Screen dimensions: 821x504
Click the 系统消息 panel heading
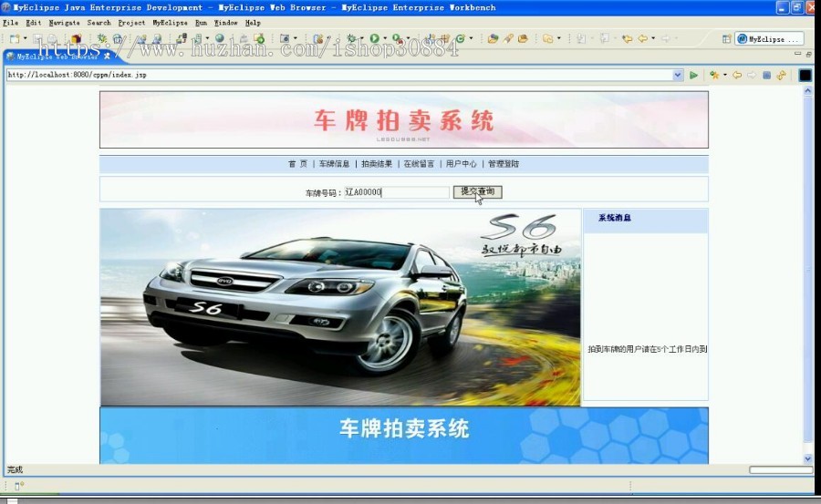pyautogui.click(x=615, y=218)
